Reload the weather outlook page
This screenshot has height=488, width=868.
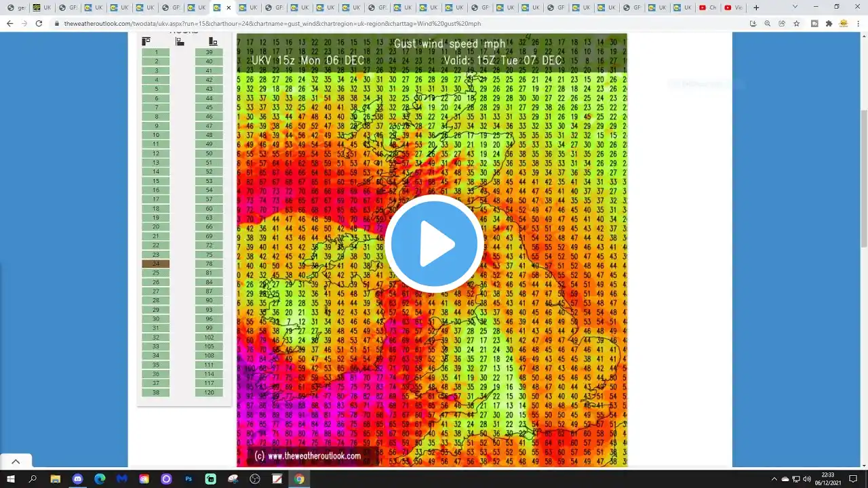pyautogui.click(x=39, y=23)
